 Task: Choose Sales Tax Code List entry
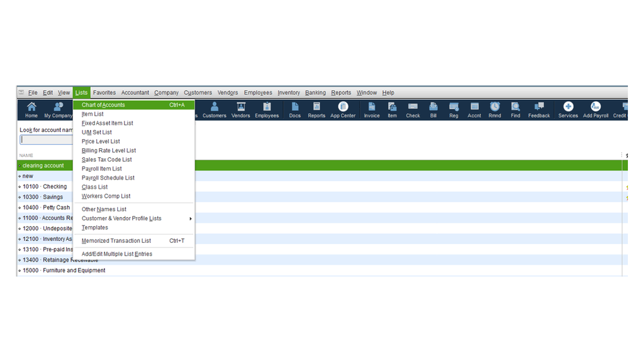tap(134, 160)
